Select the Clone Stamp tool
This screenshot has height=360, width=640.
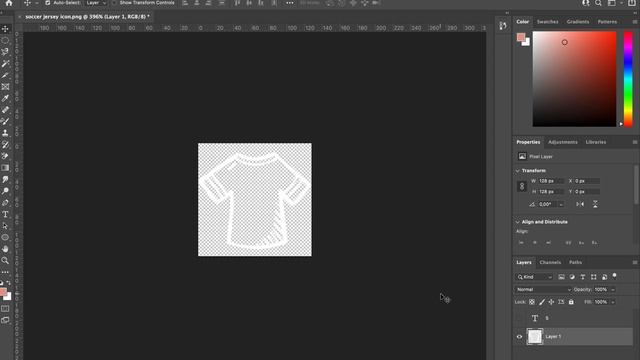5,133
